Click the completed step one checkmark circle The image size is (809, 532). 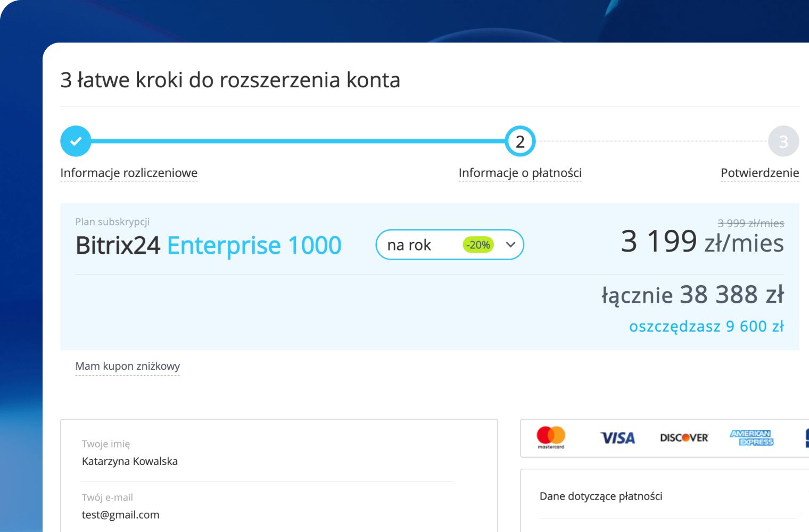tap(76, 141)
